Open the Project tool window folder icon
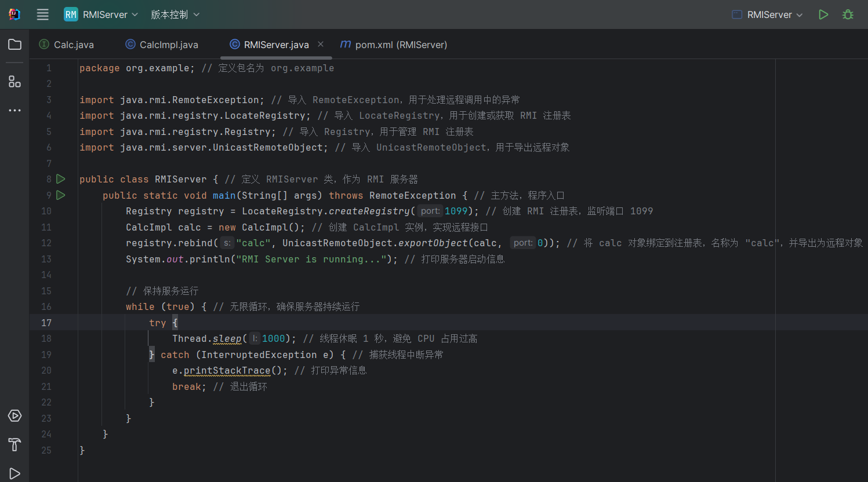This screenshot has height=482, width=868. click(14, 45)
